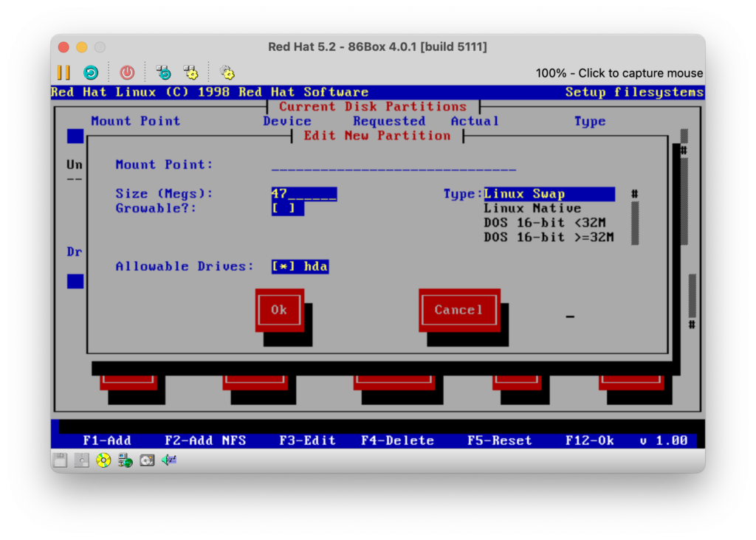This screenshot has height=540, width=756.
Task: Pause the emulation with the pause icon
Action: [x=63, y=73]
